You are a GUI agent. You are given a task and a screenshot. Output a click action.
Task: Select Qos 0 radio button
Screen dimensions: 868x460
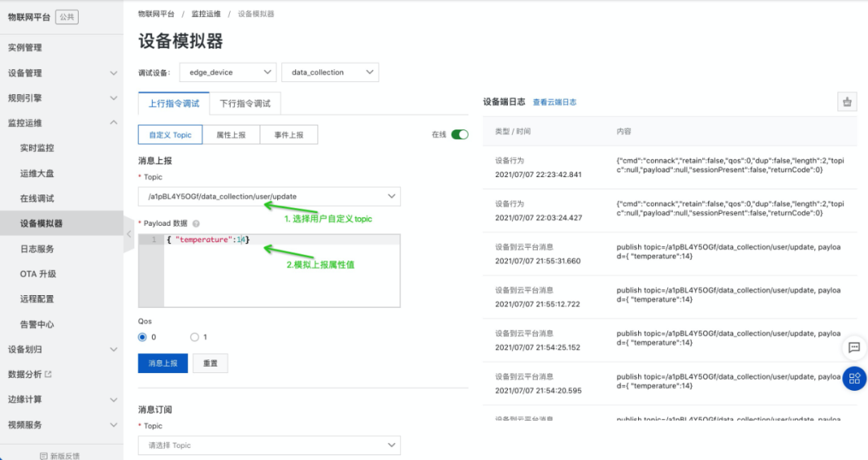142,337
